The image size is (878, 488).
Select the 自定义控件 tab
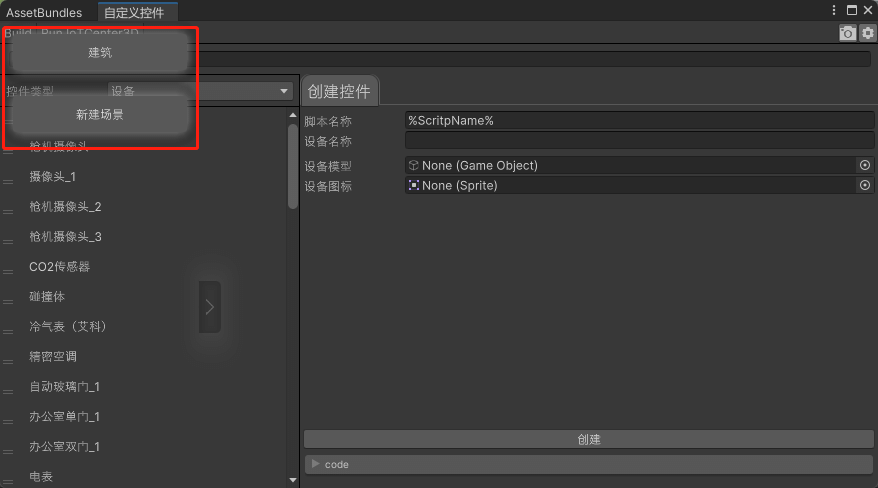pyautogui.click(x=137, y=12)
